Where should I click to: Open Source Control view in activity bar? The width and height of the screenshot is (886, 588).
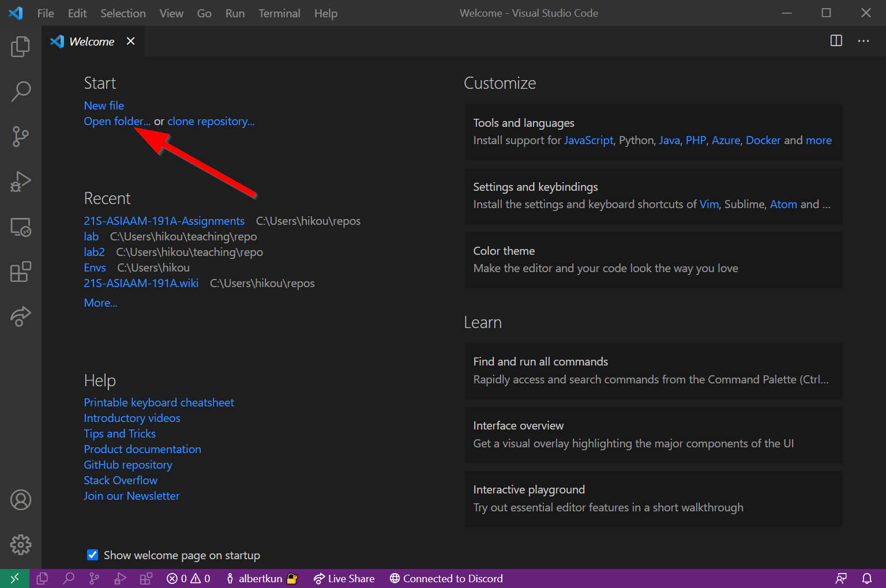[21, 137]
